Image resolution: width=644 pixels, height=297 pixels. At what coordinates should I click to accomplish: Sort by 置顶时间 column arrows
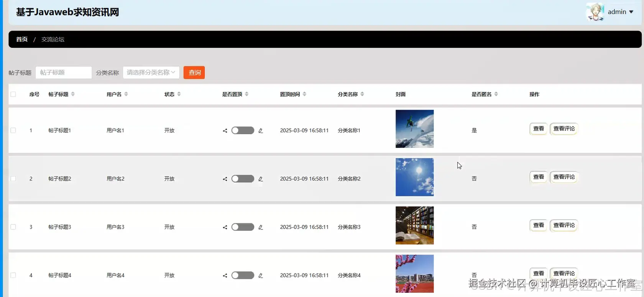(x=304, y=94)
